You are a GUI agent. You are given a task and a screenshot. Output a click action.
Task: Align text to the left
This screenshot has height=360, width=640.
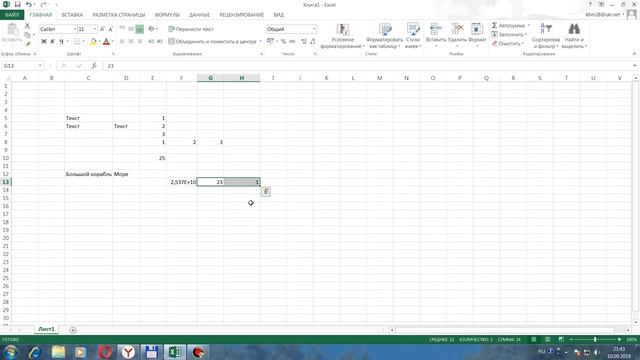click(122, 41)
